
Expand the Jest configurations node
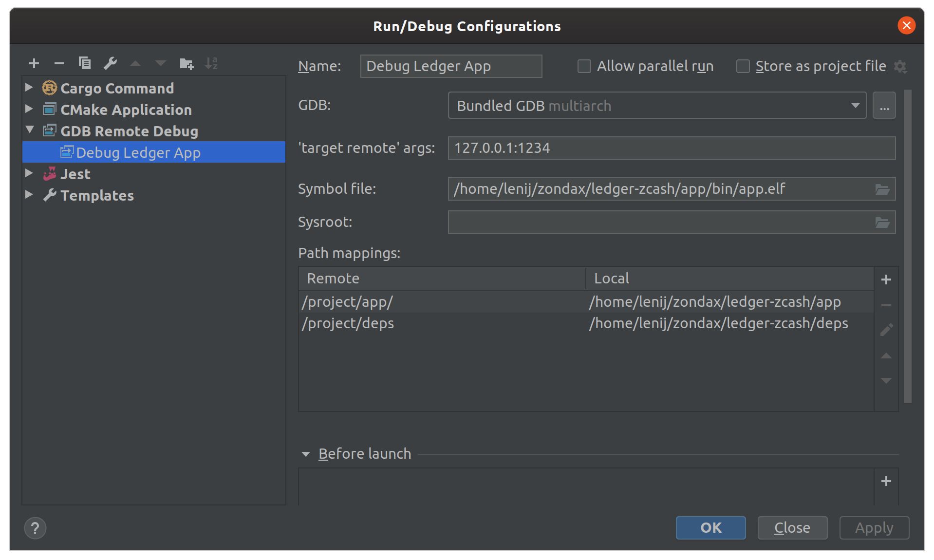(x=29, y=173)
